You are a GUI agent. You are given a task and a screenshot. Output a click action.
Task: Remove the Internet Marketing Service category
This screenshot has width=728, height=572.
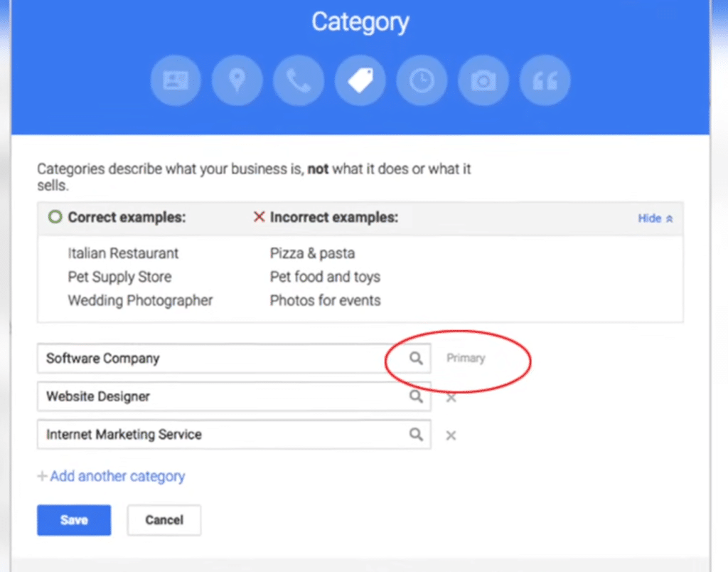pos(451,435)
